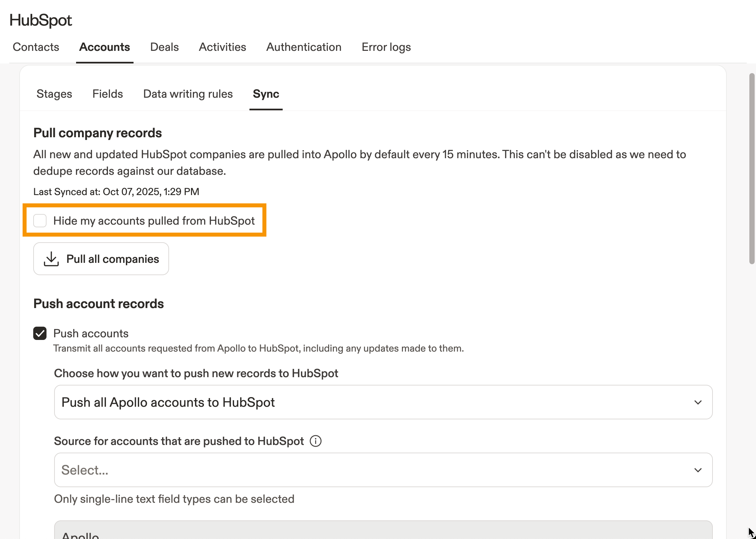This screenshot has height=539, width=756.
Task: Expand the Select... source field dropdown
Action: [383, 470]
